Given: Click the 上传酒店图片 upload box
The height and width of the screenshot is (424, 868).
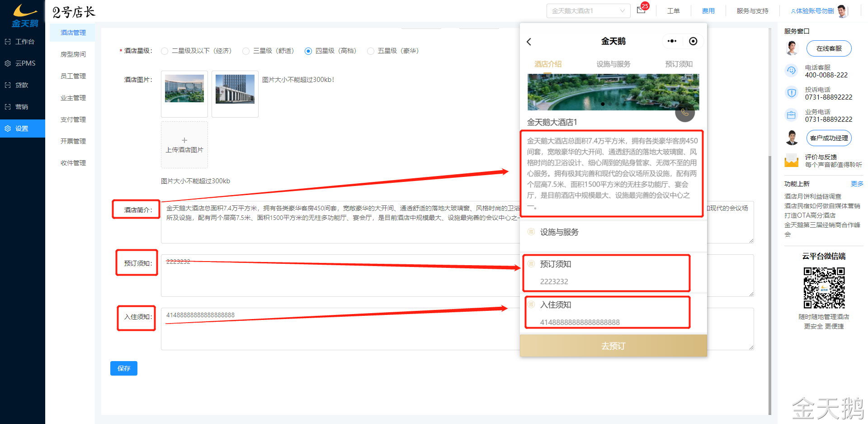Looking at the screenshot, I should coord(184,145).
